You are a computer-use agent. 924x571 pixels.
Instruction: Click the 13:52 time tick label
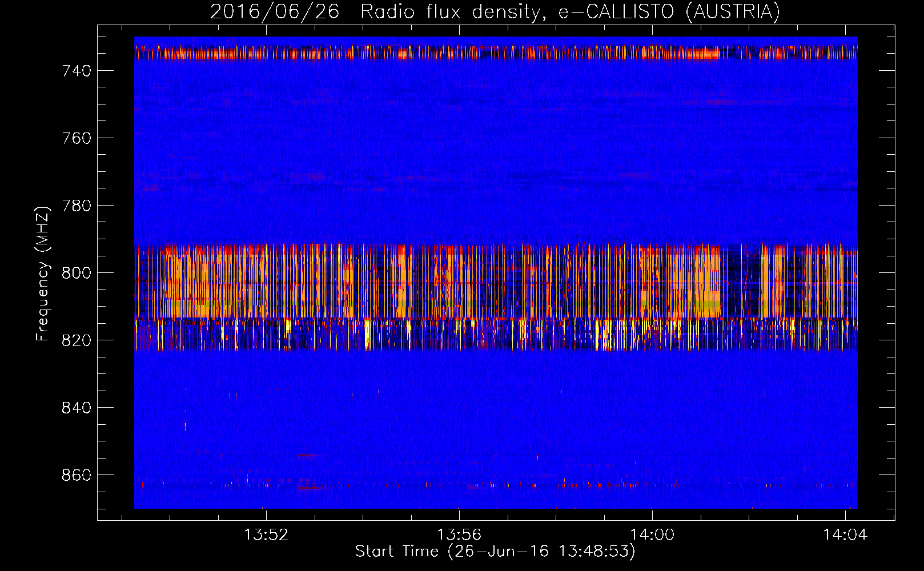(266, 535)
